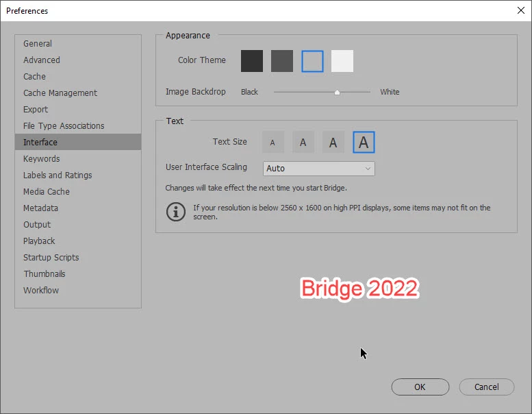Click the info icon beside resolution note
Image resolution: width=532 pixels, height=414 pixels.
[x=176, y=212]
